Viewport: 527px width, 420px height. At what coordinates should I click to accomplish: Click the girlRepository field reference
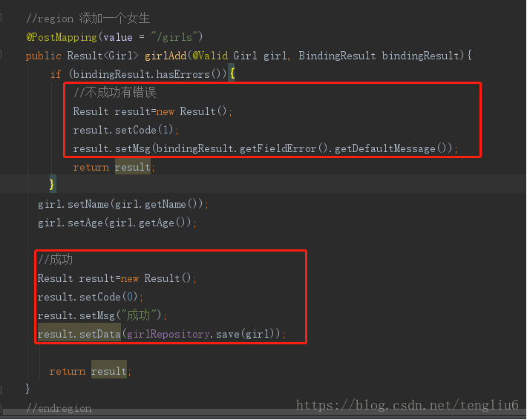pos(168,334)
